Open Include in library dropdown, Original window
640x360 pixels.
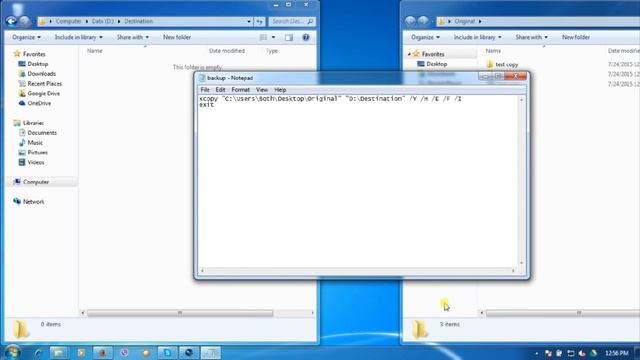tap(478, 37)
